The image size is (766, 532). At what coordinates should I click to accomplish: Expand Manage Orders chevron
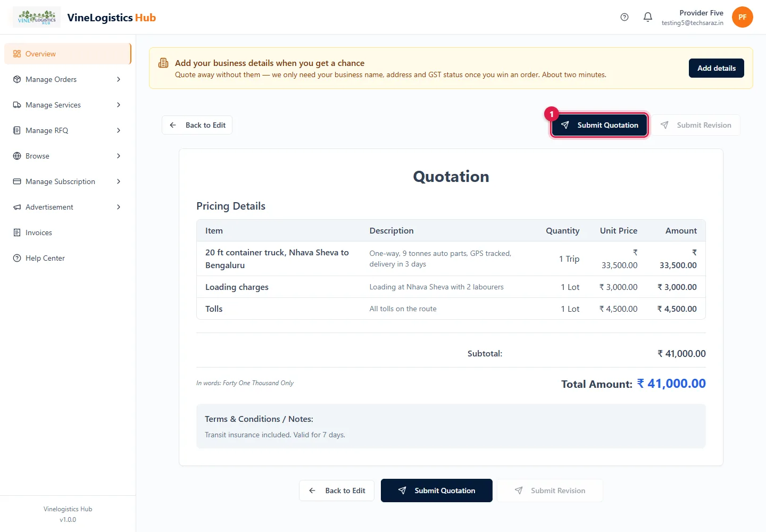click(119, 79)
